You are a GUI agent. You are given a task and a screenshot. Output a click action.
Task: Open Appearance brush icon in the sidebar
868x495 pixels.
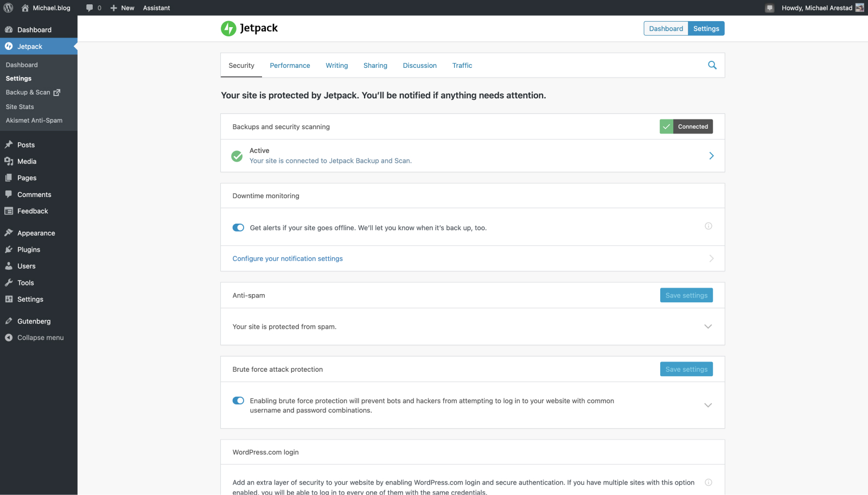(9, 233)
